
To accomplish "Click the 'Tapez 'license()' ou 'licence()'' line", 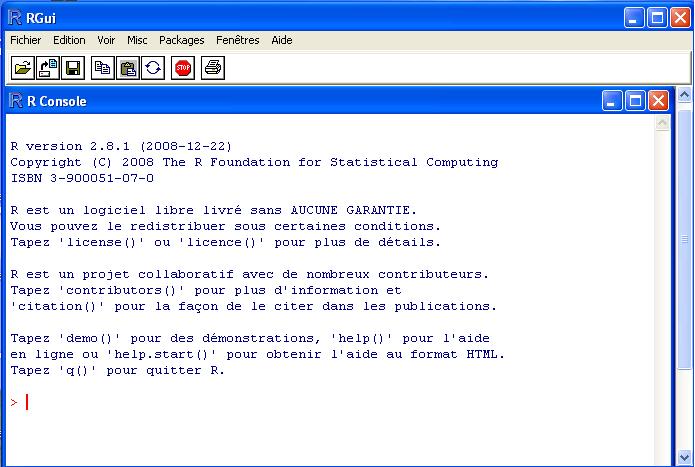I will click(x=225, y=242).
